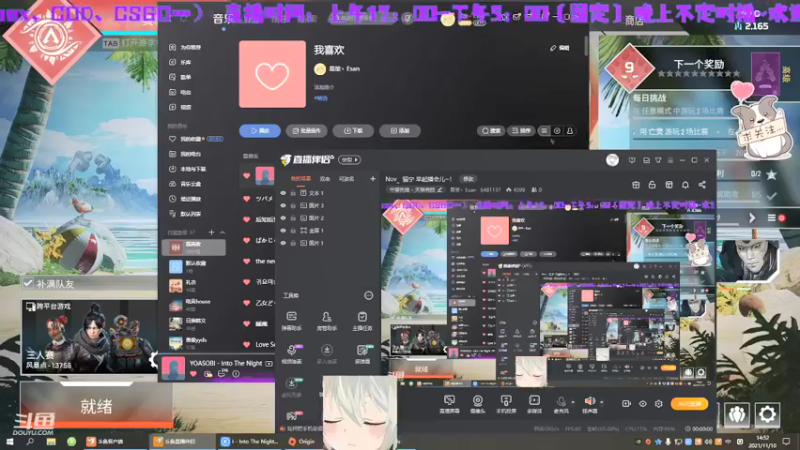Open the menu icon in streaming titlebar
This screenshot has height=450, width=800.
[670, 160]
